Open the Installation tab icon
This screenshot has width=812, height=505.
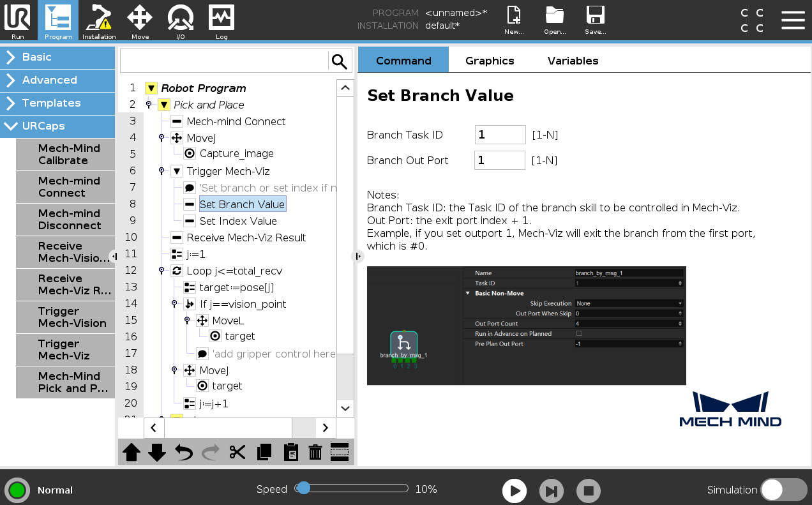pos(99,20)
